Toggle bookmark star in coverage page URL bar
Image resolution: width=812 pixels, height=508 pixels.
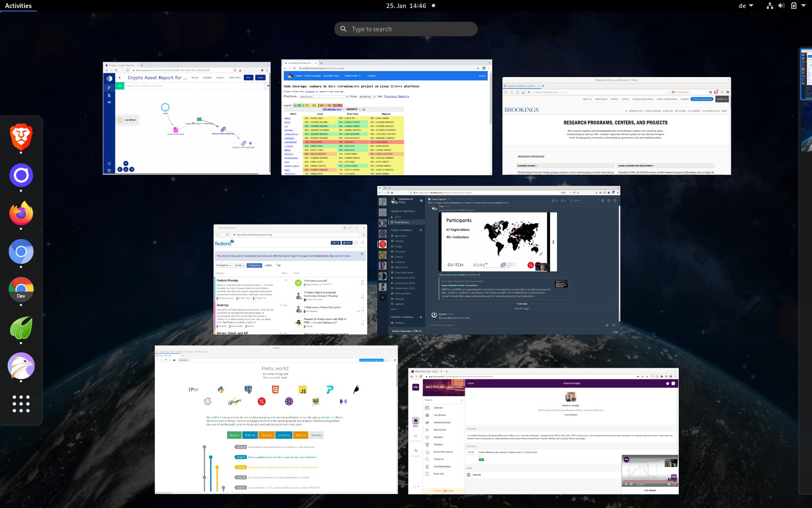point(478,68)
